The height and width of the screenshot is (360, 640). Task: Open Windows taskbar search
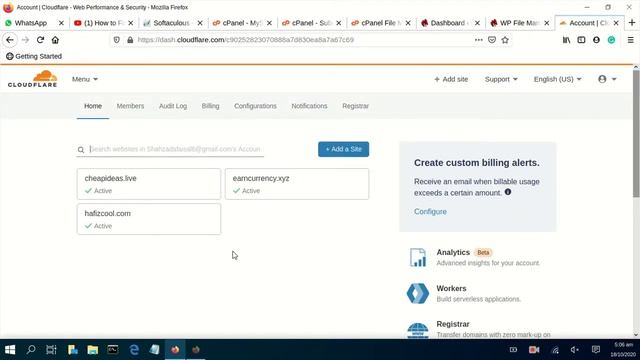31,350
